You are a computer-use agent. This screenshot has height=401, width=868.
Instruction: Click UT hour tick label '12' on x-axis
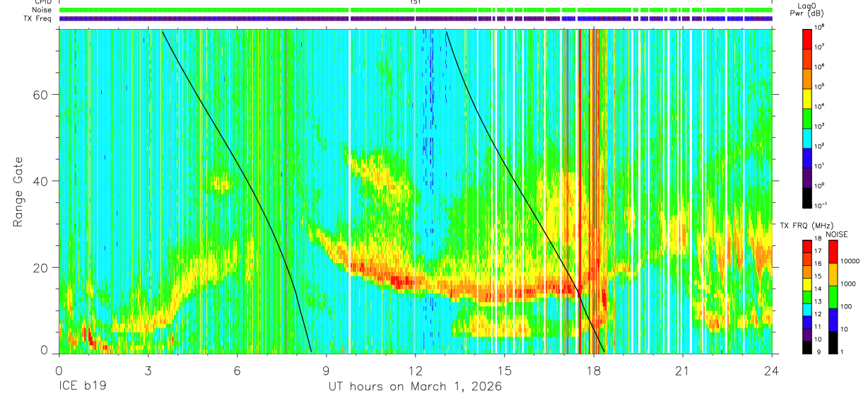coord(415,371)
